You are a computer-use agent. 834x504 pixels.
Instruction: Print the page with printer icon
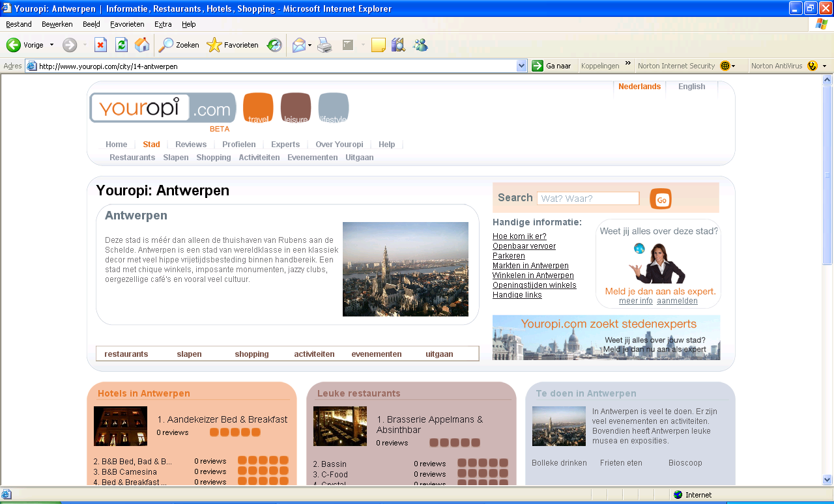point(324,45)
